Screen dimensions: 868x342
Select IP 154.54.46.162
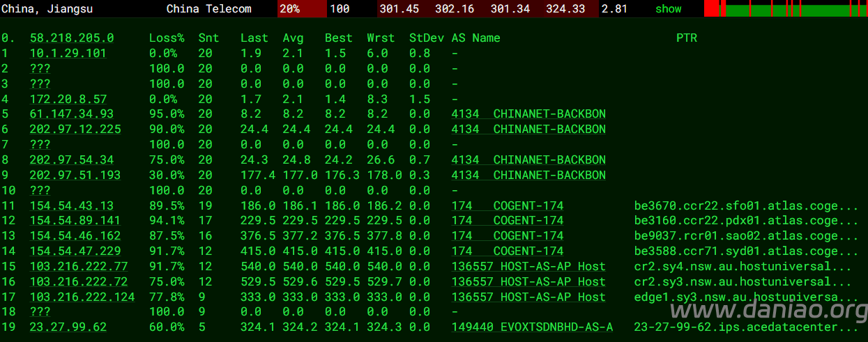pyautogui.click(x=75, y=236)
